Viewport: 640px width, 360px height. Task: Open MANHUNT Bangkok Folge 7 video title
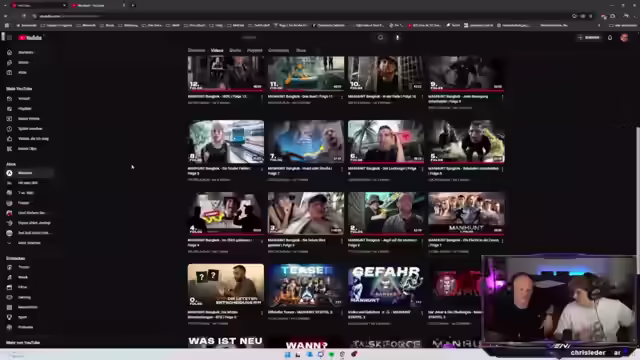(300, 171)
